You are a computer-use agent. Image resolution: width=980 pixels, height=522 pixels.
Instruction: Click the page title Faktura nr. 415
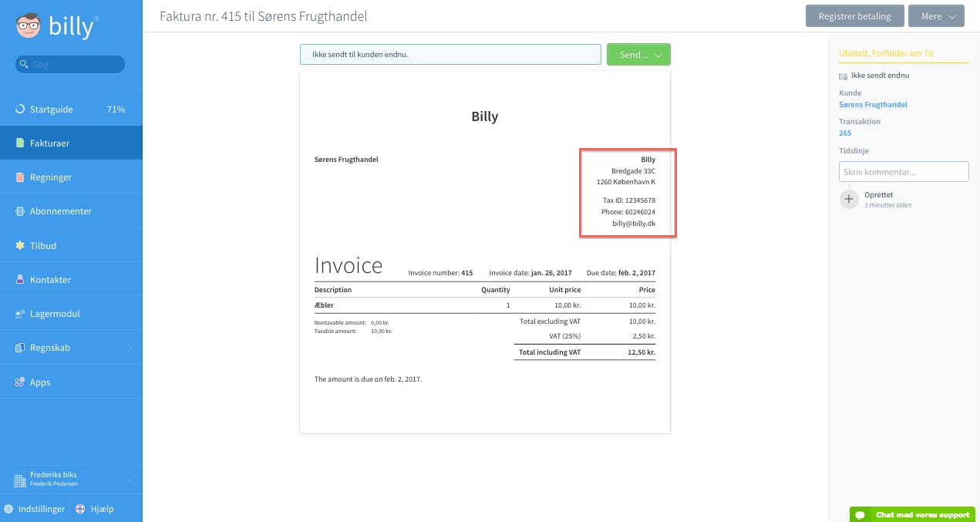[263, 16]
